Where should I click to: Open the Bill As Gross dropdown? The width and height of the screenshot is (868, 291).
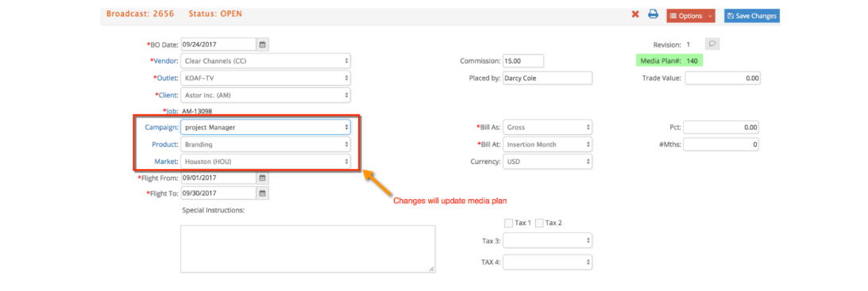coord(547,127)
